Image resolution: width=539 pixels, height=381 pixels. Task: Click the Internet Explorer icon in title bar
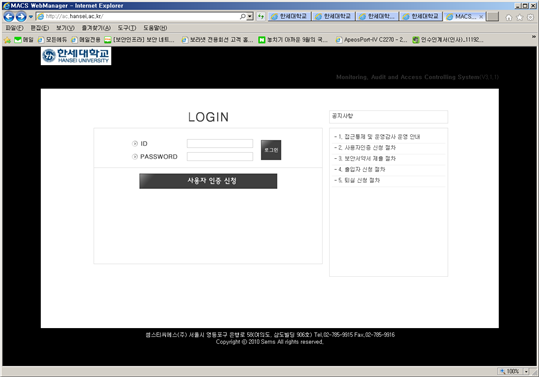pos(6,6)
